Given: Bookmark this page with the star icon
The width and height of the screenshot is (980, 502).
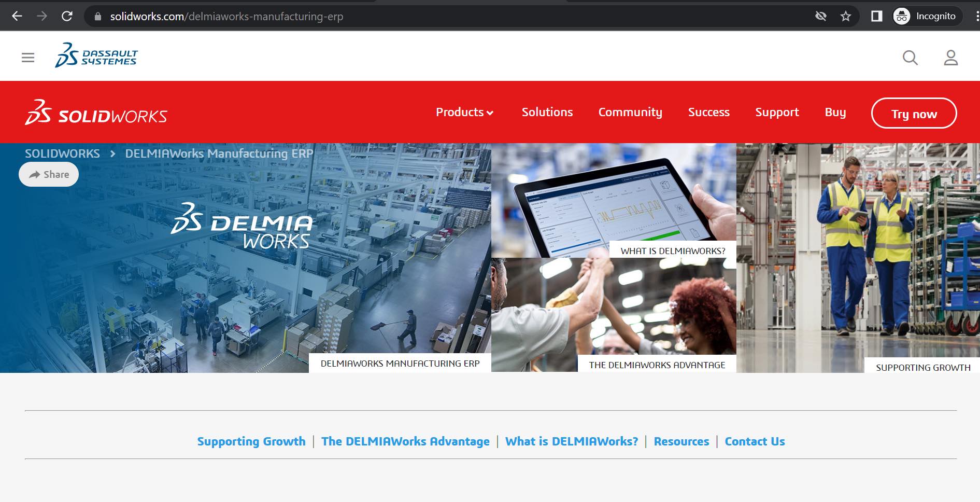Looking at the screenshot, I should click(846, 16).
